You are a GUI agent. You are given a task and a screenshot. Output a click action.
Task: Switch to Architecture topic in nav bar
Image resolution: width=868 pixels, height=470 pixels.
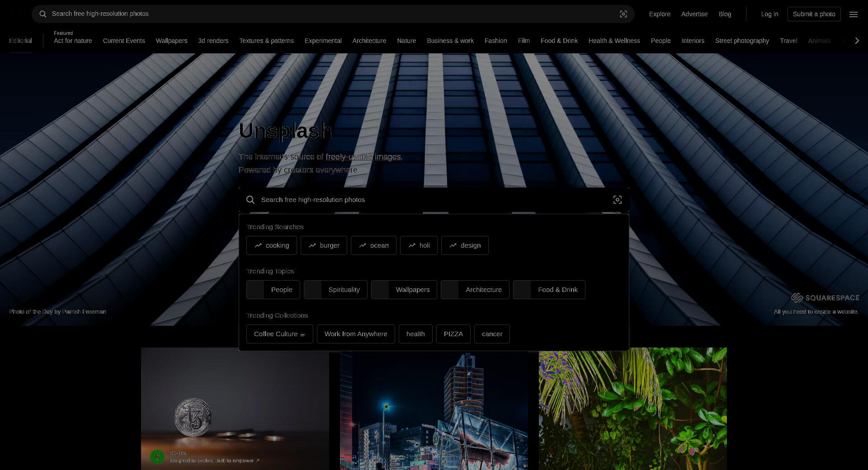coord(369,41)
